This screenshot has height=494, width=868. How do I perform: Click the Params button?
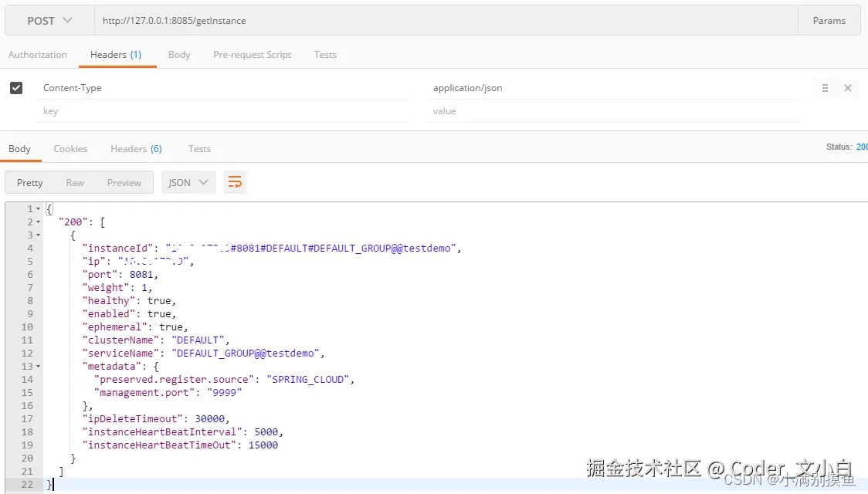(829, 21)
